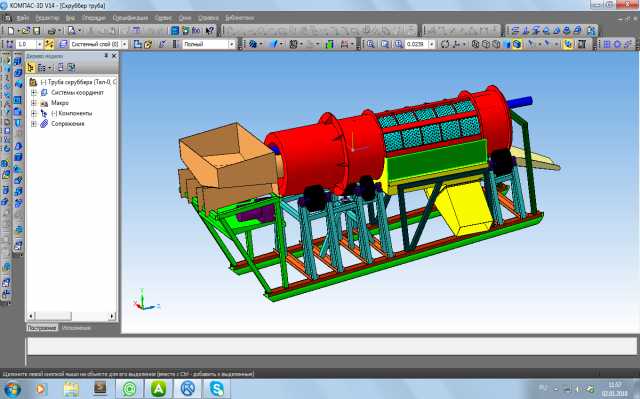This screenshot has height=399, width=640.
Task: Click the model tree horizontal scrollbar
Action: pyautogui.click(x=71, y=316)
